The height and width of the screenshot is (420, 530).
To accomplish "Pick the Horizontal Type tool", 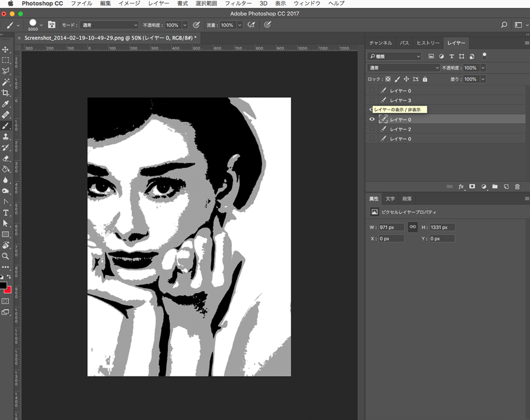I will pos(6,212).
